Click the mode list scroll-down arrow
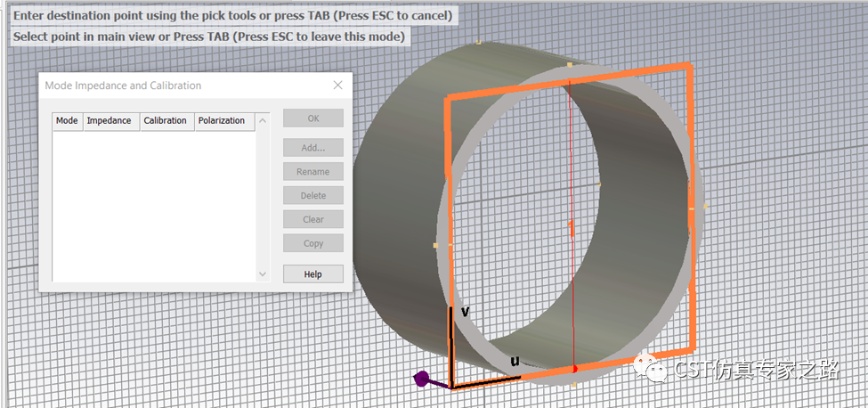The image size is (868, 408). (x=263, y=274)
